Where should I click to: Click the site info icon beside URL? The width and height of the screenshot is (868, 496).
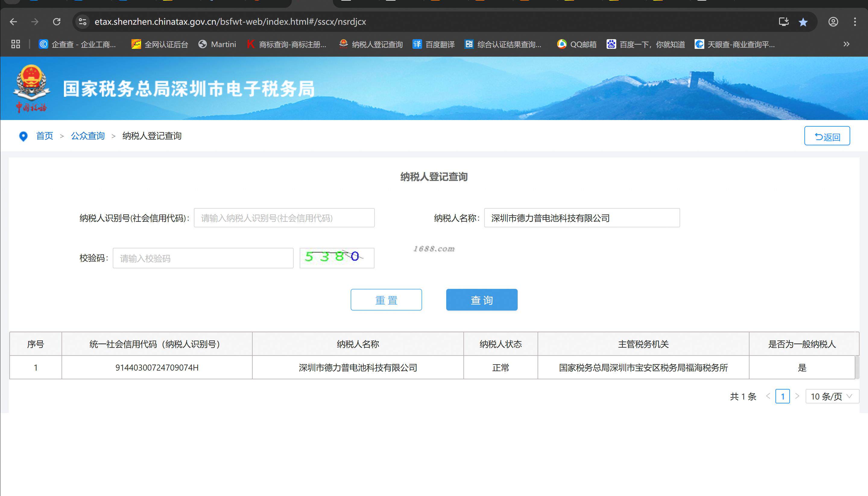(x=82, y=22)
